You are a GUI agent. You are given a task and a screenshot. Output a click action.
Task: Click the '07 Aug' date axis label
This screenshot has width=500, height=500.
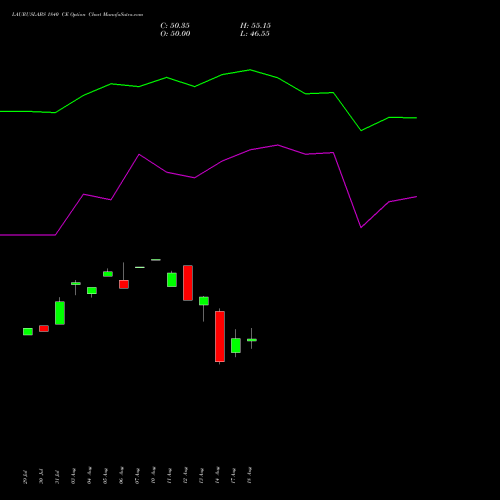tap(137, 476)
